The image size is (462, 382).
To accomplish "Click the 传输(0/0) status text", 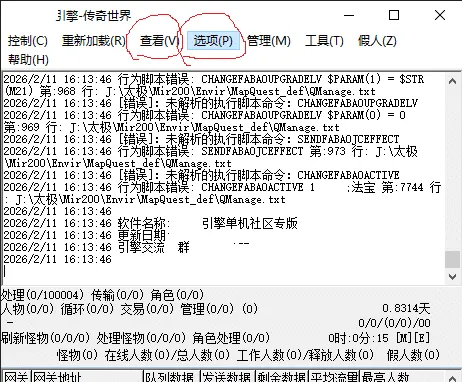I will (x=118, y=295).
